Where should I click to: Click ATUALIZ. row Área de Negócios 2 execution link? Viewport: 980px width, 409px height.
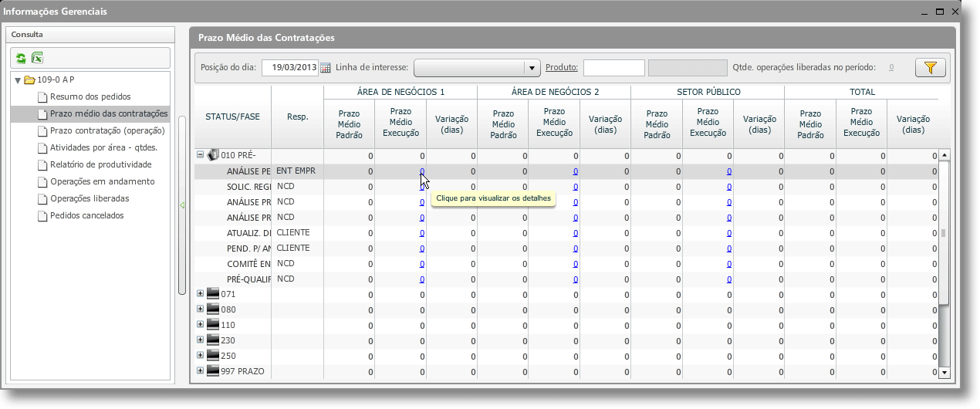[576, 233]
